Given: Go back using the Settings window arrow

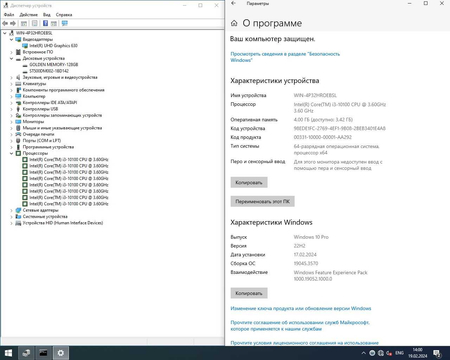Looking at the screenshot, I should pyautogui.click(x=233, y=3).
